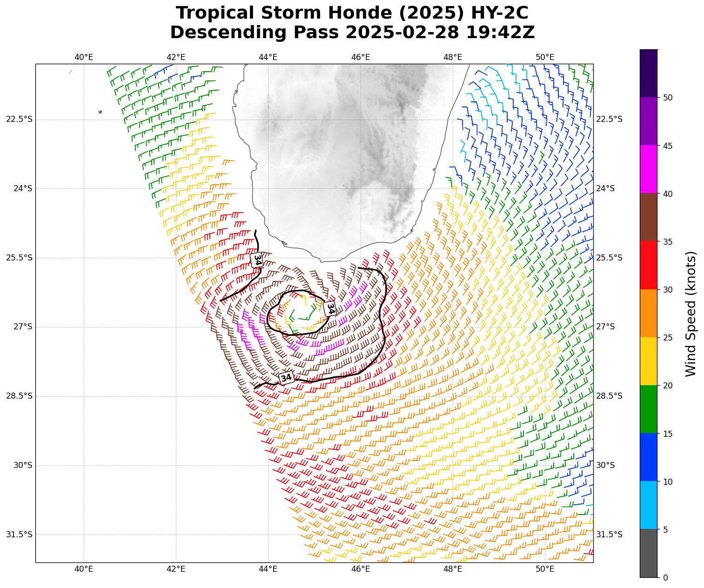Image resolution: width=704 pixels, height=588 pixels.
Task: Click the 34 label on the southern contour
Action: 286,378
